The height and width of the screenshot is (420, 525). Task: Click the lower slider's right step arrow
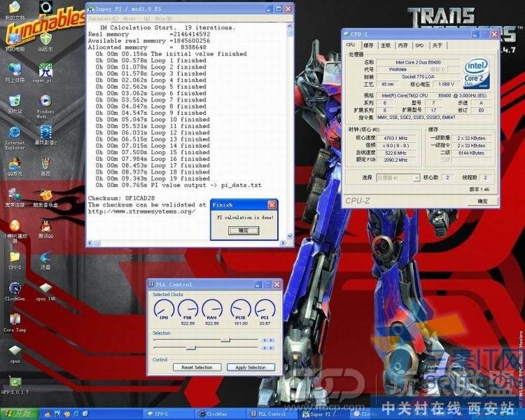coord(272,348)
